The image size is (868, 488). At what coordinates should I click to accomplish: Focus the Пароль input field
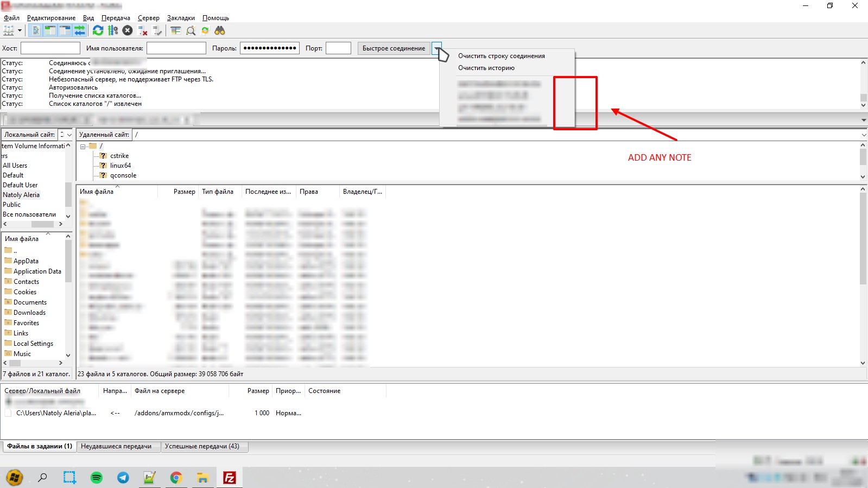click(270, 48)
